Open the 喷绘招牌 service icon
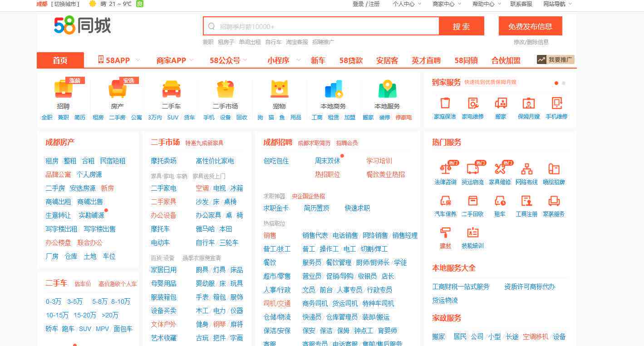Image resolution: width=644 pixels, height=346 pixels. 554,169
